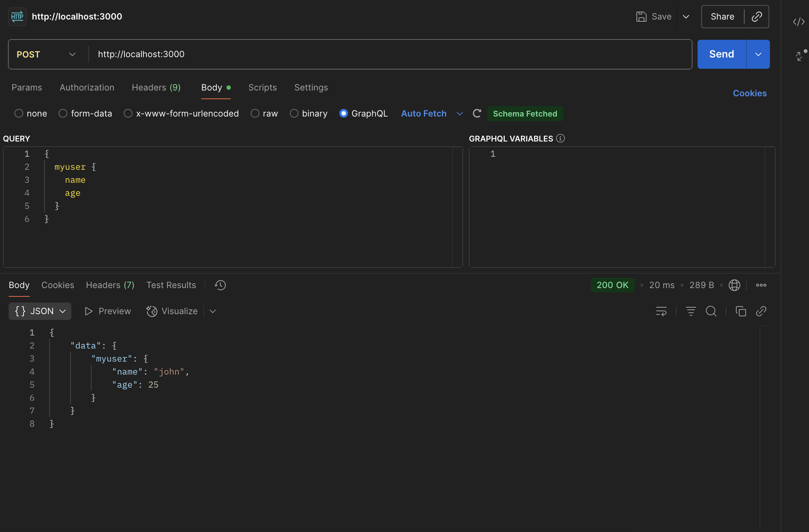Open the code snippet panel icon

click(799, 22)
